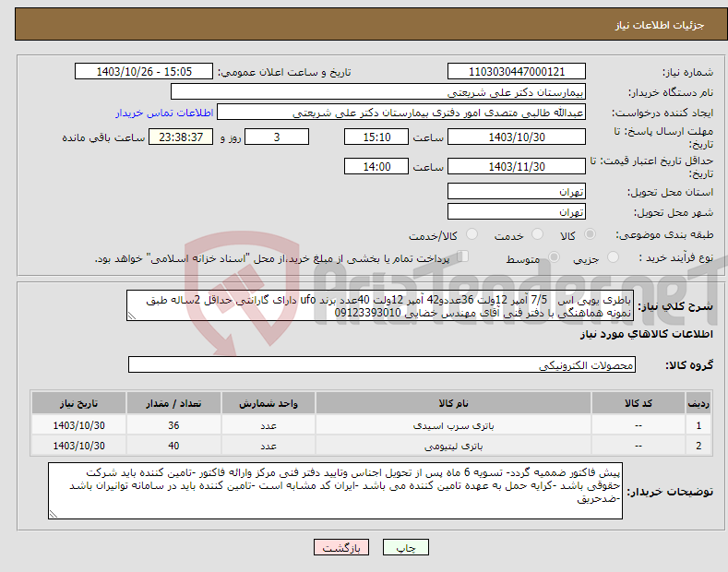This screenshot has width=728, height=572.
Task: Click the resize handle of description box
Action: tap(132, 316)
